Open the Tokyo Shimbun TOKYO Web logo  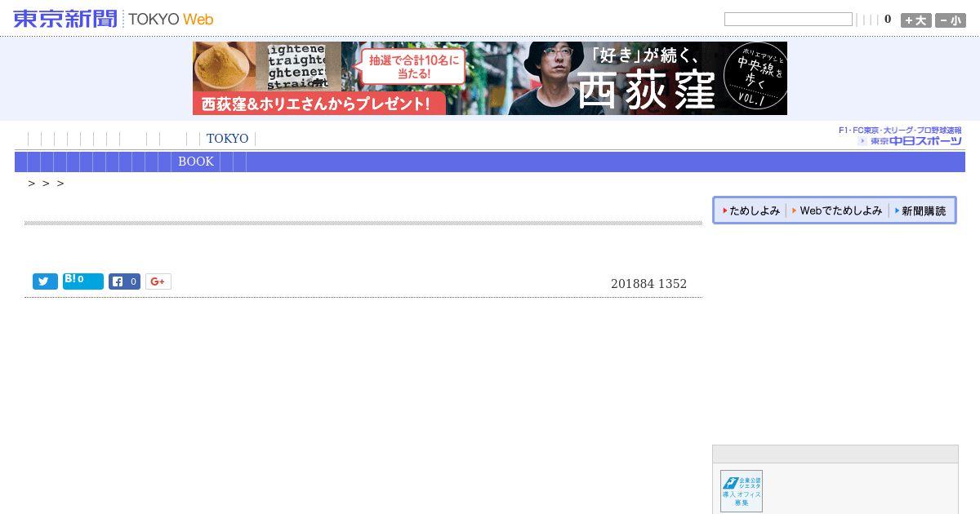pos(114,19)
